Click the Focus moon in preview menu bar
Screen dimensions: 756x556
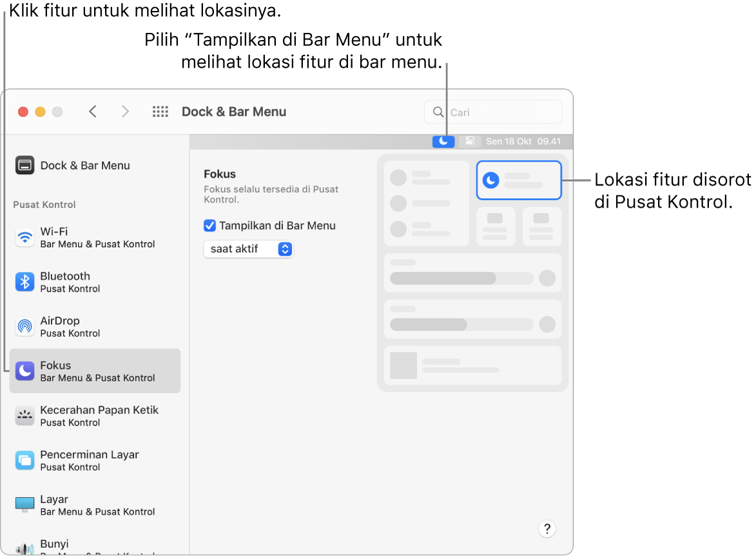pos(443,141)
